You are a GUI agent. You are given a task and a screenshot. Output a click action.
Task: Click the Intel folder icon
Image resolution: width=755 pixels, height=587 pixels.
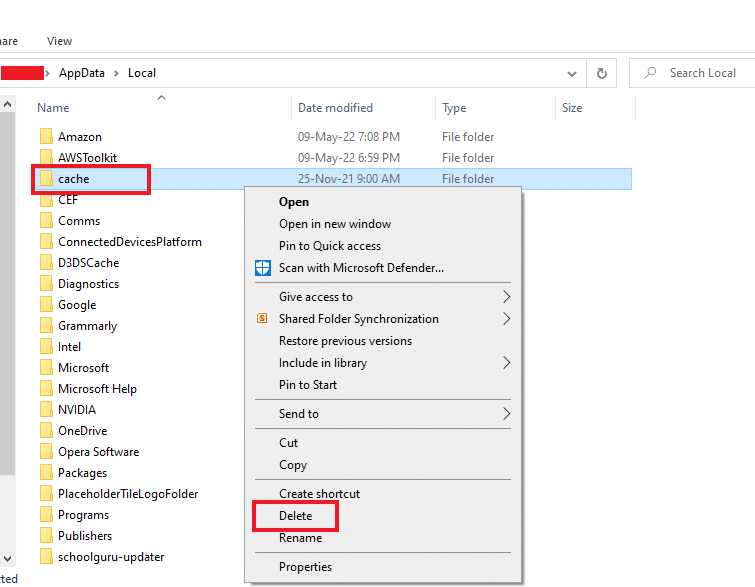46,347
